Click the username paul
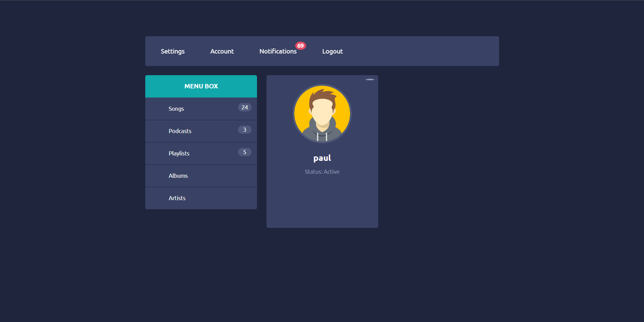644x322 pixels. pos(322,158)
